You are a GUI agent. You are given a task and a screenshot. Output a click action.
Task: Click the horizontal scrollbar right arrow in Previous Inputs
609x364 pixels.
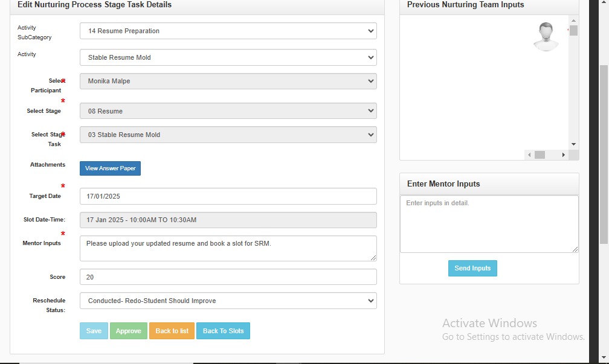563,155
